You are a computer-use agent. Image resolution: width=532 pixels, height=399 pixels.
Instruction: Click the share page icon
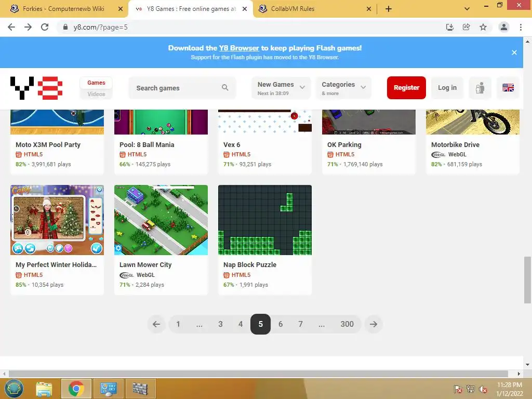pyautogui.click(x=466, y=27)
